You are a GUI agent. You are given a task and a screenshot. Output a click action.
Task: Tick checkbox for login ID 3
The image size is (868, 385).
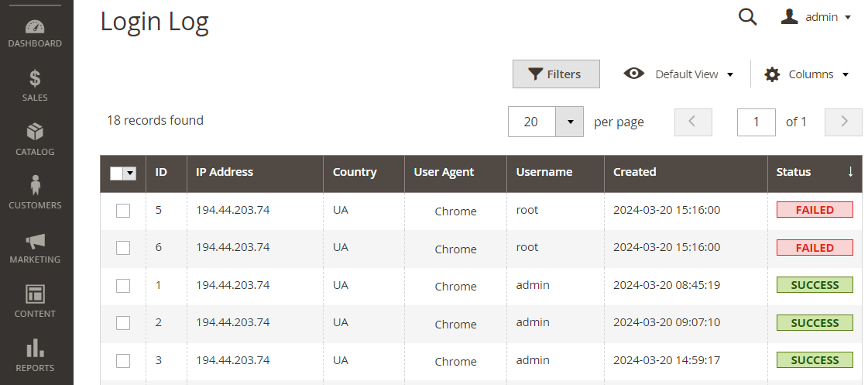[x=123, y=361]
